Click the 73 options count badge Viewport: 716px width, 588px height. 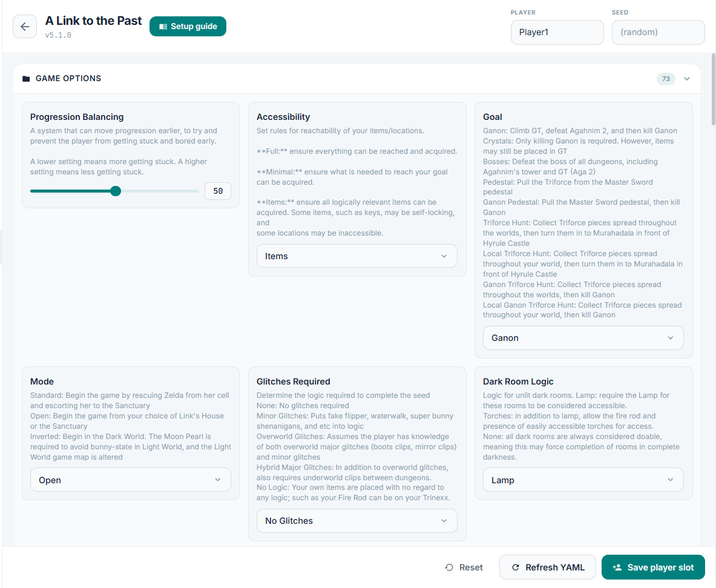coord(666,79)
